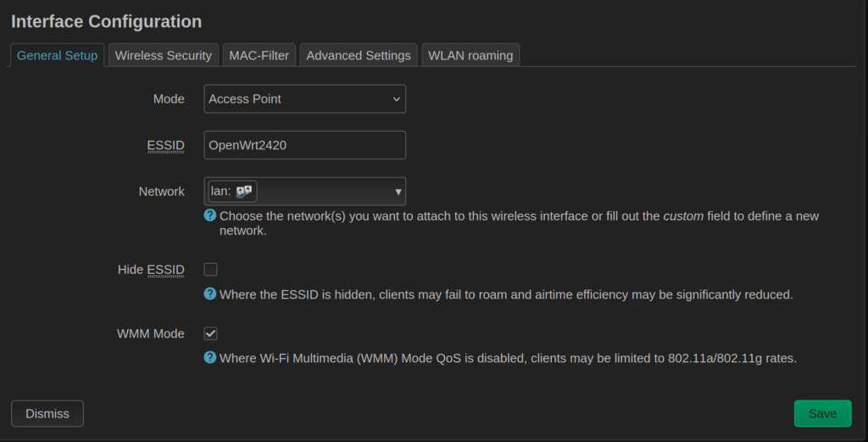Uncheck the WMM Mode checkbox
The height and width of the screenshot is (442, 868).
click(x=211, y=334)
